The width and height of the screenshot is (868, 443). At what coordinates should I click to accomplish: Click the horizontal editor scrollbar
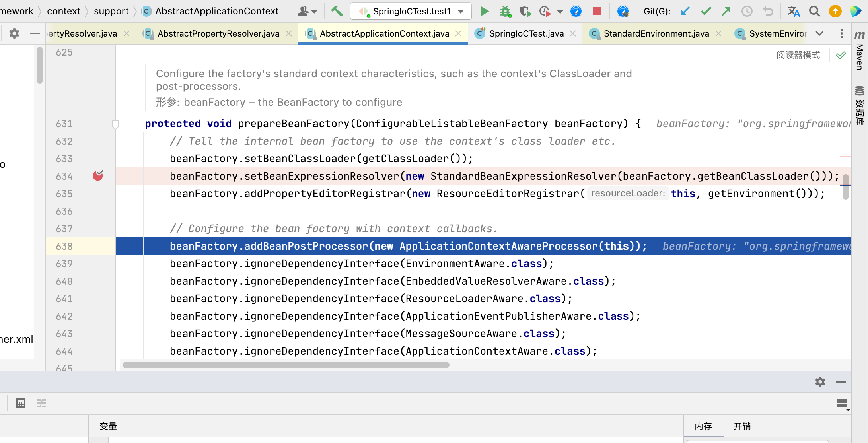click(286, 365)
